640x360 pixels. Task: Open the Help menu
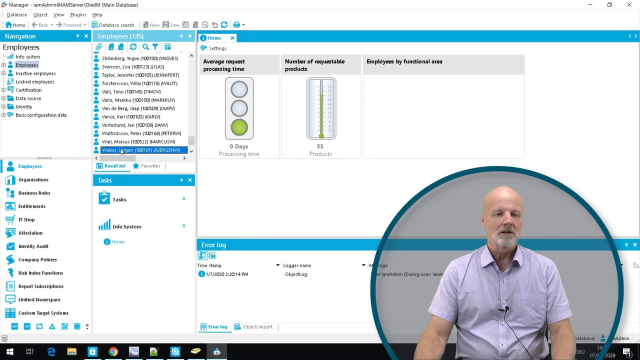(x=97, y=15)
